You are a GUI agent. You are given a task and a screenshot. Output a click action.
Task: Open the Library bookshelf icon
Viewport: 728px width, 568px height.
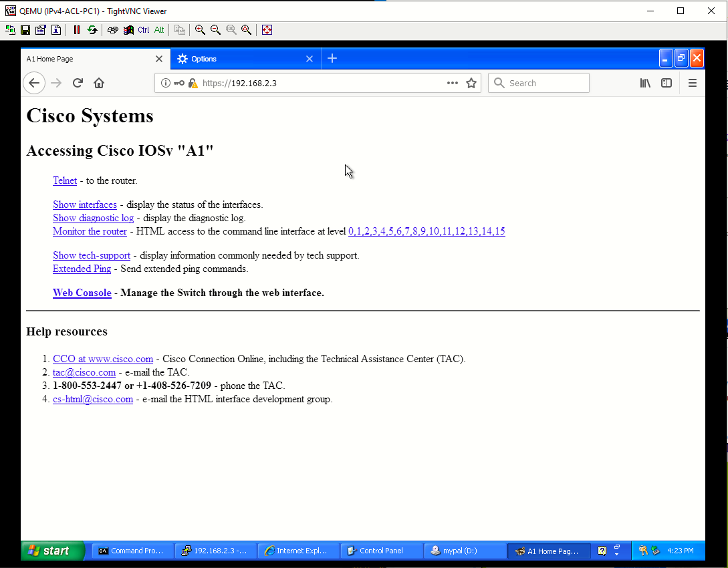tap(645, 83)
